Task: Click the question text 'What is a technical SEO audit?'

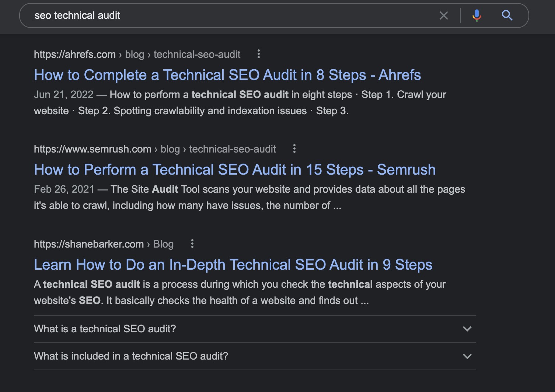Action: (105, 329)
